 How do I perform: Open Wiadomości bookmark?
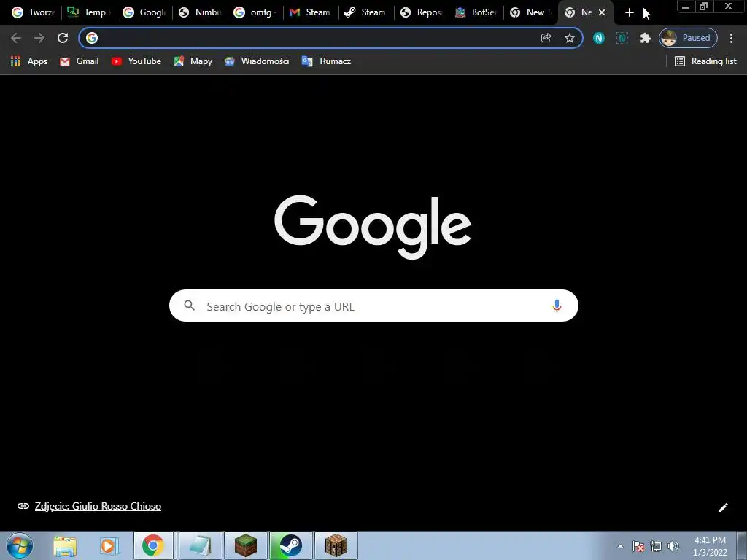(257, 61)
